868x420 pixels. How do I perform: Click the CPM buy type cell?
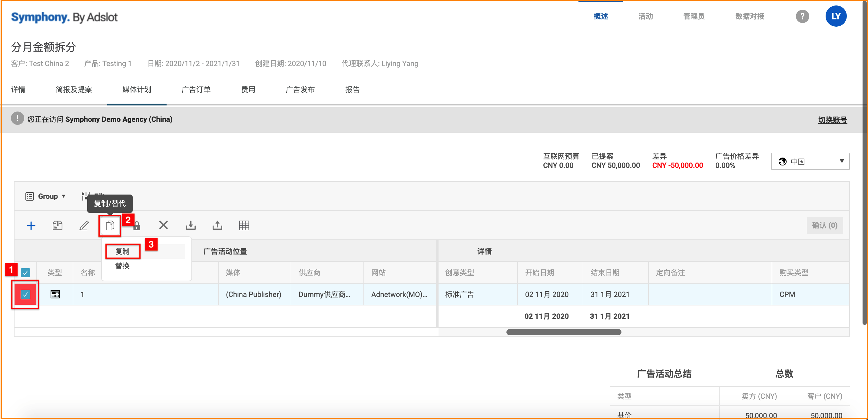(x=810, y=294)
